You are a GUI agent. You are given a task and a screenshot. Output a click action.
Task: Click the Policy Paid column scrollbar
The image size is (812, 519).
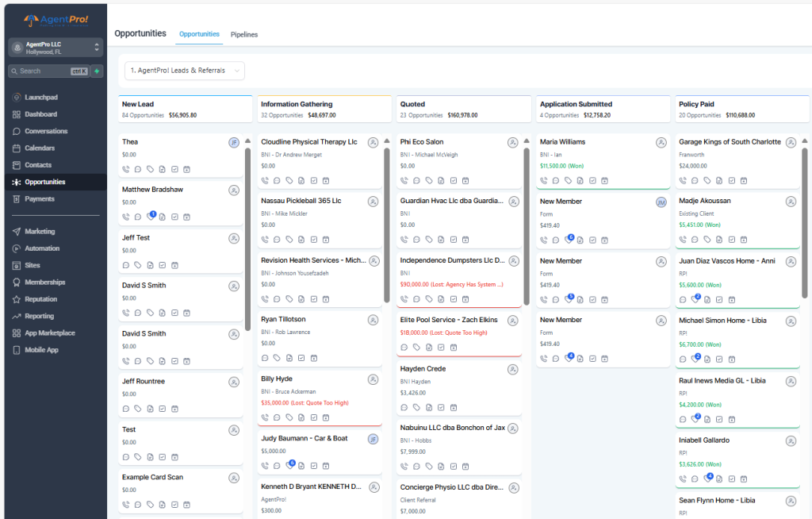point(804,223)
